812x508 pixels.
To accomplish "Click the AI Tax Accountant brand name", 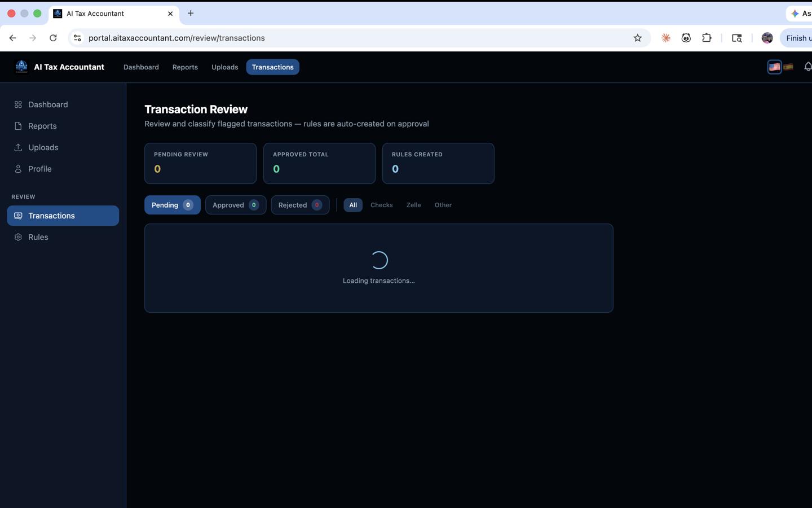I will tap(69, 67).
